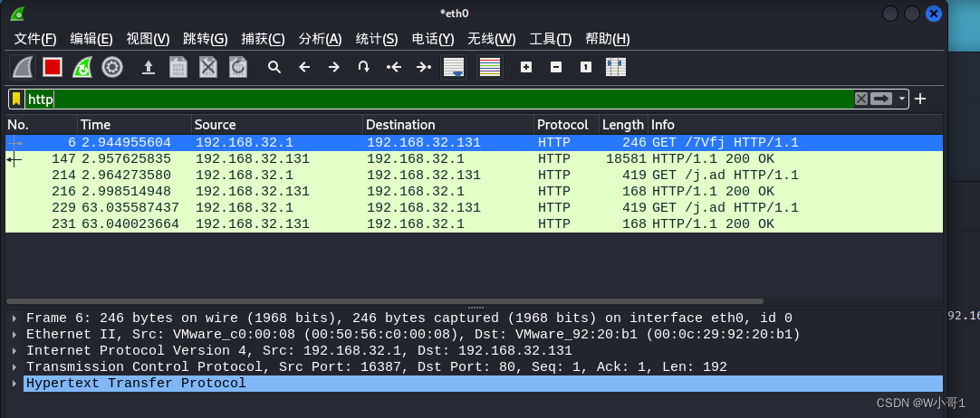Image resolution: width=980 pixels, height=418 pixels.
Task: Start capture with the shark fin icon
Action: click(x=24, y=67)
